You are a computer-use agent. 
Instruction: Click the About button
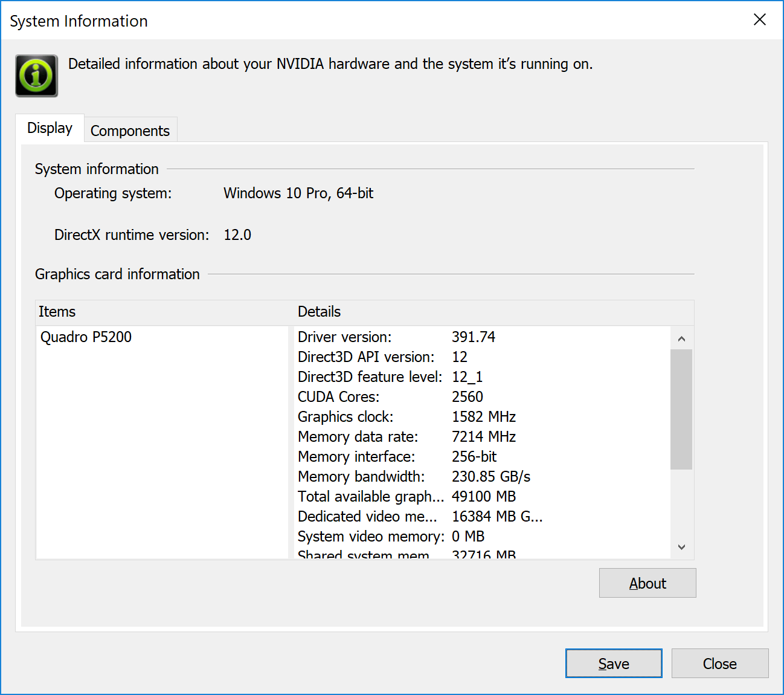pos(647,583)
